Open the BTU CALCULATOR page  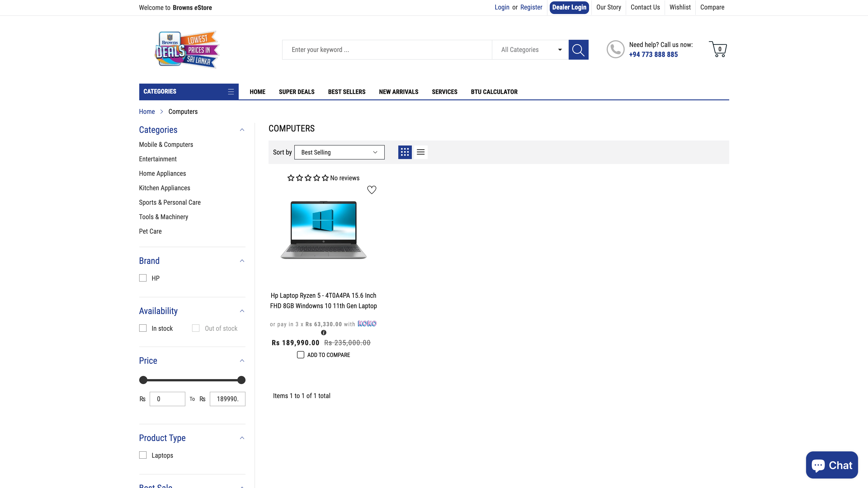494,91
